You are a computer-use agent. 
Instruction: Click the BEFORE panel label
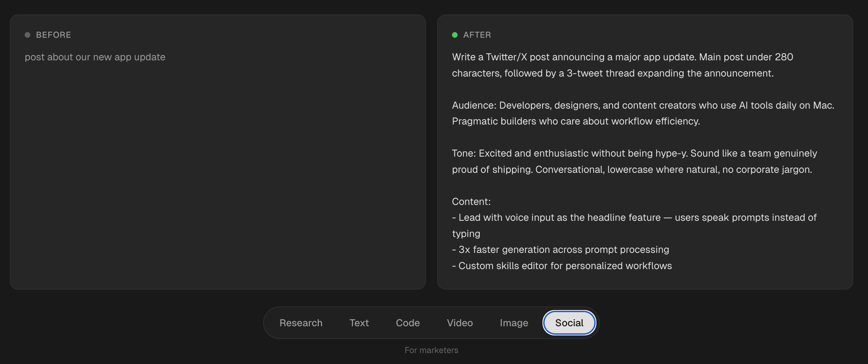tap(54, 35)
